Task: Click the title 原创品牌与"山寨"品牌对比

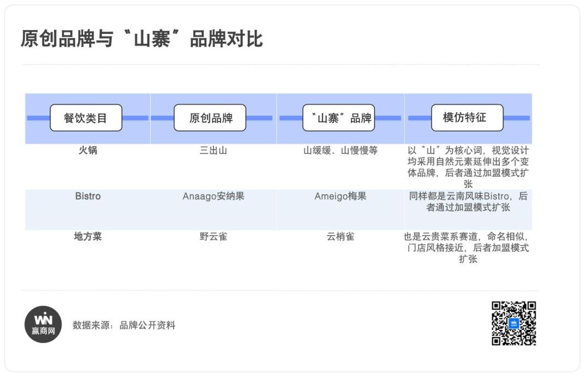Action: (x=142, y=39)
